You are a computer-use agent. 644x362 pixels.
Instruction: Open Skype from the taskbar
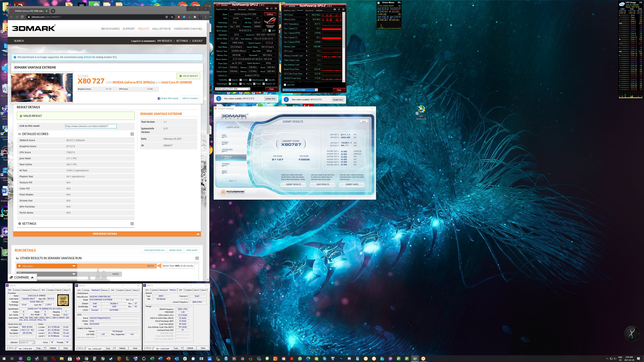point(325,358)
